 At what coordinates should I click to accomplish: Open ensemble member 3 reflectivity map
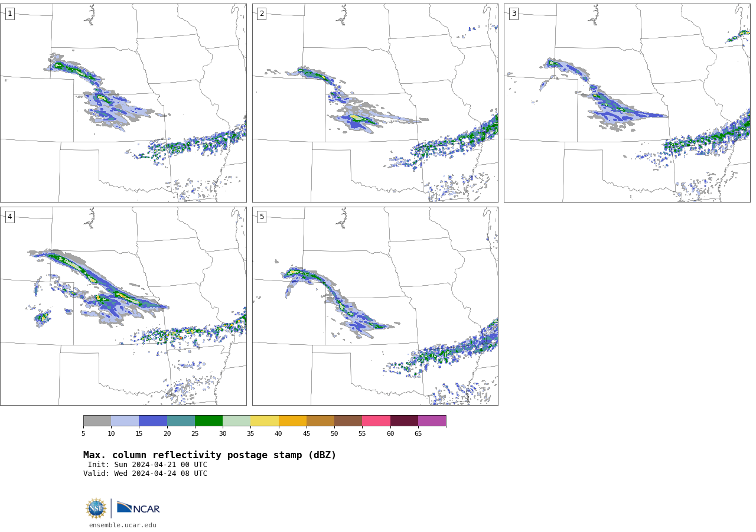pyautogui.click(x=627, y=103)
